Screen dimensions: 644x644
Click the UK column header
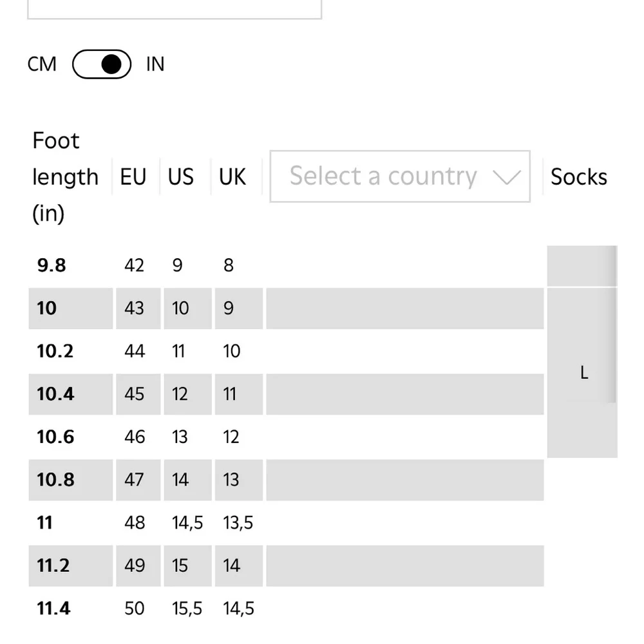tap(232, 176)
